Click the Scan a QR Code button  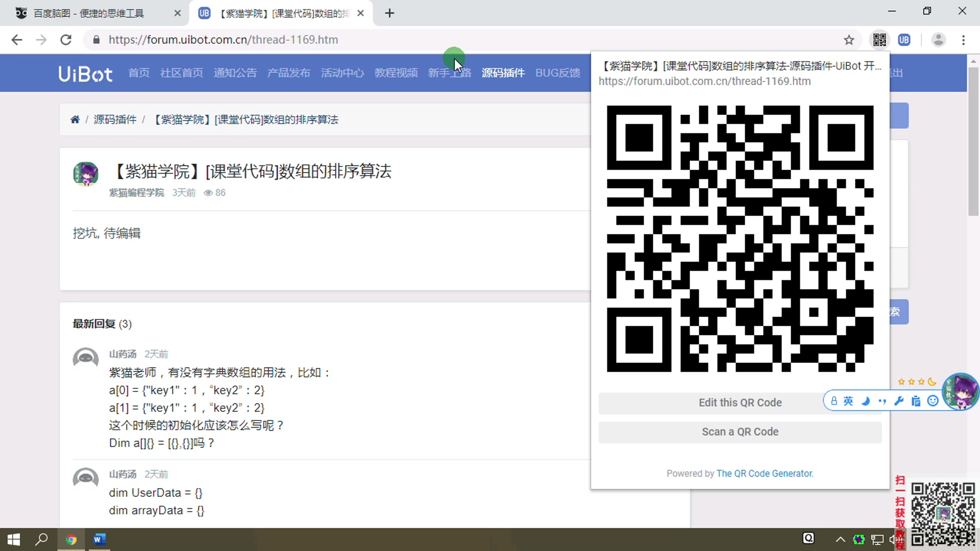coord(740,432)
